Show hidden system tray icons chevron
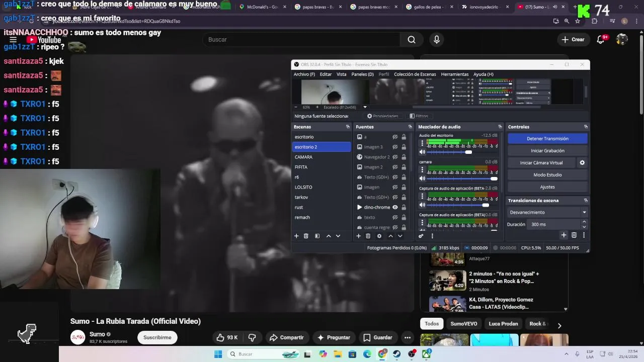Image resolution: width=644 pixels, height=362 pixels. (x=566, y=354)
